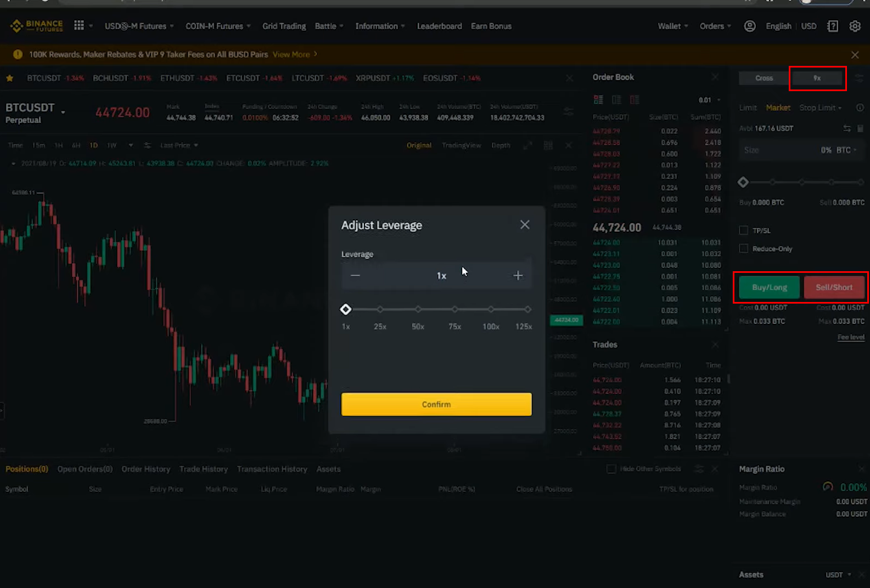
Task: Click the favorites star icon
Action: pyautogui.click(x=10, y=78)
